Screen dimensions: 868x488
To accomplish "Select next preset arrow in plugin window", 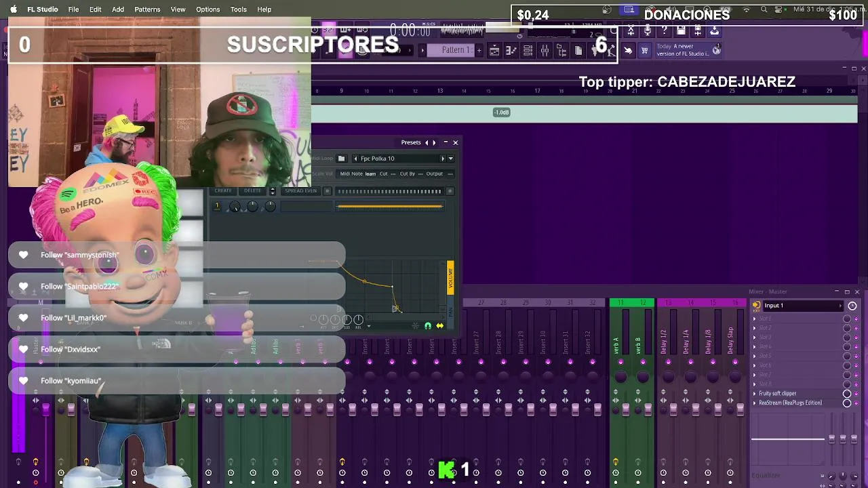I will 434,142.
